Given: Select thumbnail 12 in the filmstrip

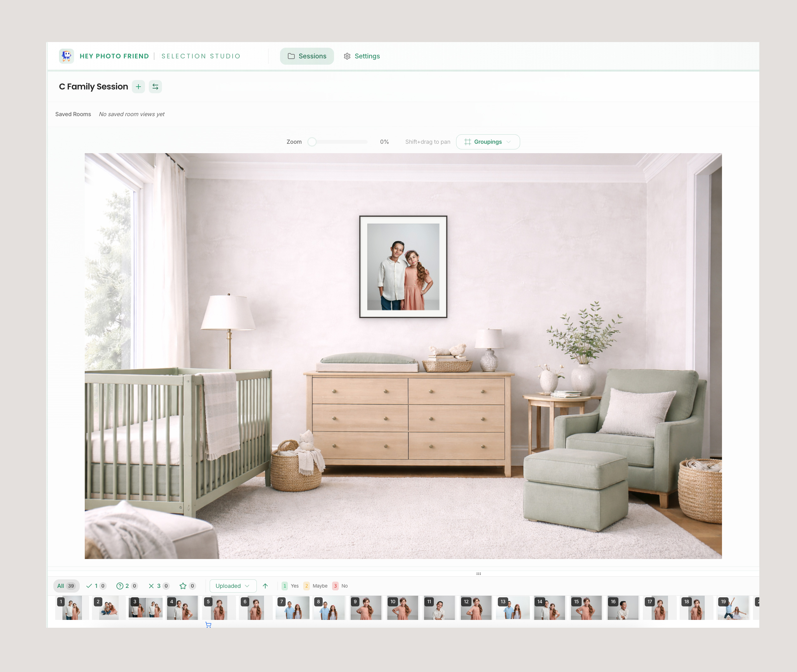Looking at the screenshot, I should pos(476,608).
